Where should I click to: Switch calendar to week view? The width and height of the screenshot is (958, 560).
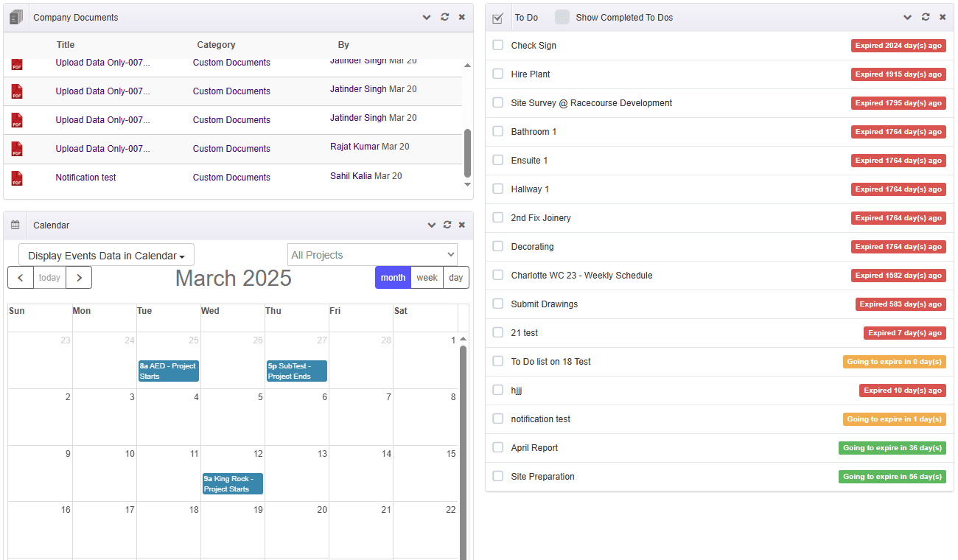pyautogui.click(x=427, y=278)
